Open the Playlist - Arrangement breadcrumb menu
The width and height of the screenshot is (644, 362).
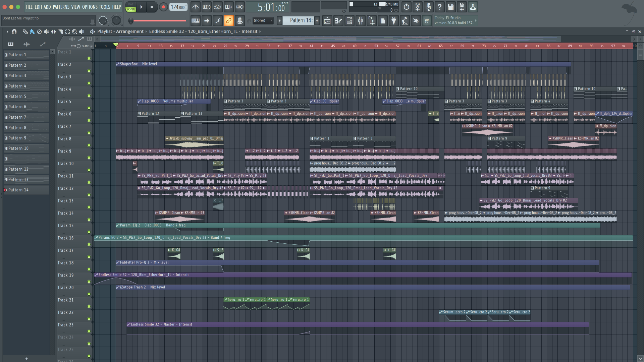pyautogui.click(x=120, y=31)
